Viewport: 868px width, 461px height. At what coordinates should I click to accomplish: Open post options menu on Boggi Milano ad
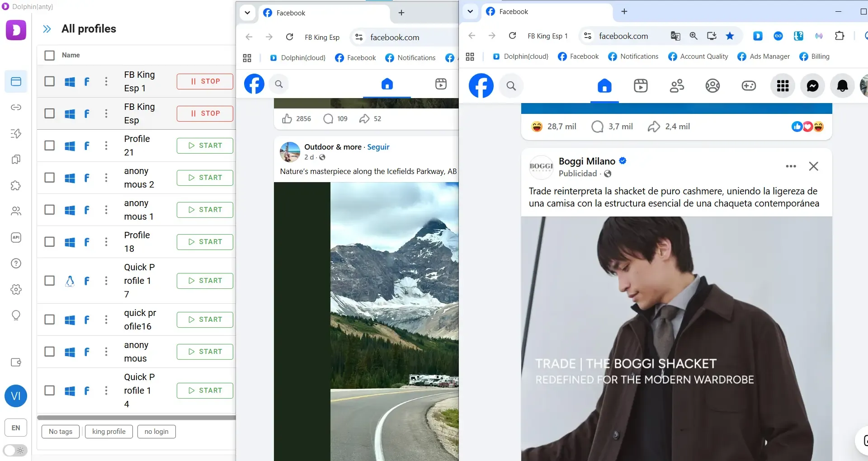point(791,166)
